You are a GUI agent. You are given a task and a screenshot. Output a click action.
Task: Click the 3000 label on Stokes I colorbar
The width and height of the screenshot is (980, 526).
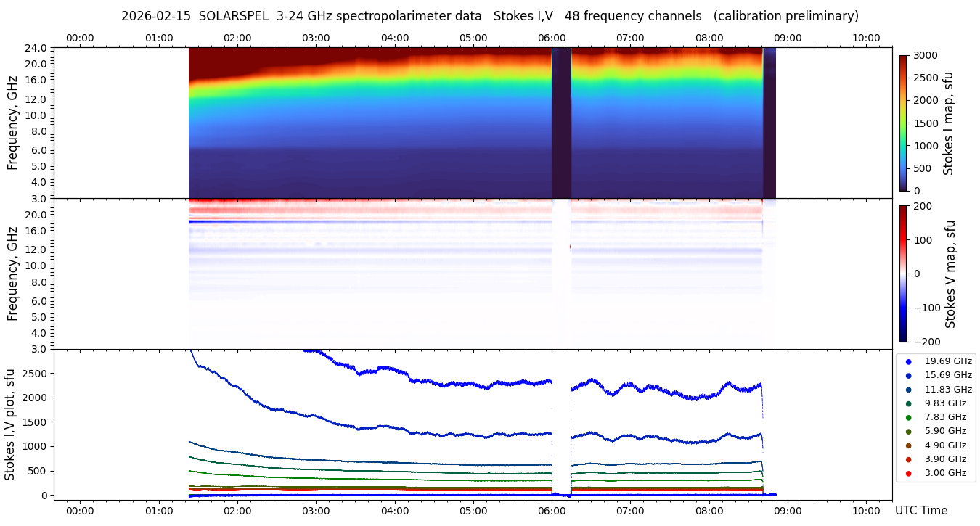coord(927,55)
